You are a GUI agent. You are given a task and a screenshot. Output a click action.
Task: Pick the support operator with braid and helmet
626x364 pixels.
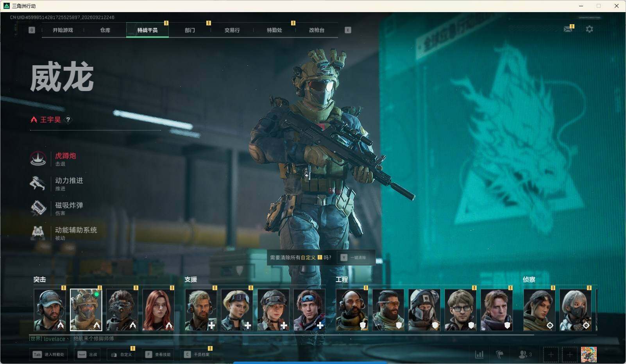273,310
